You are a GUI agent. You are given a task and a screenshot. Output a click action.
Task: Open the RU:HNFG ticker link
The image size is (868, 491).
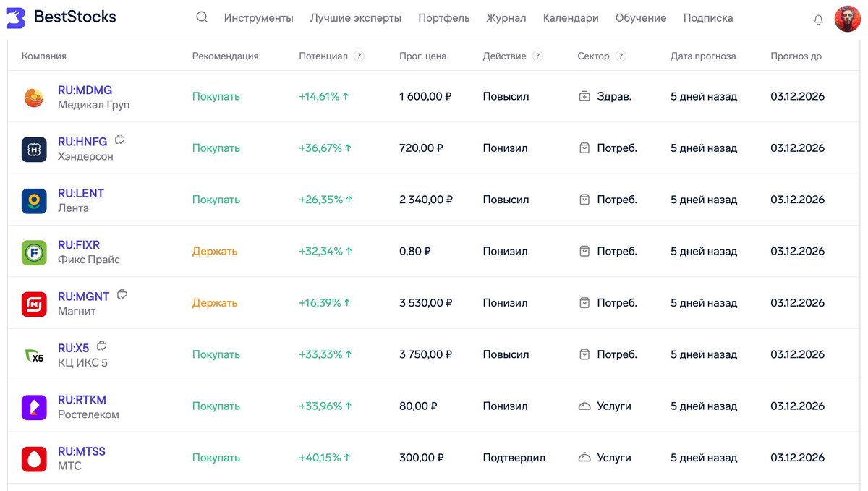[x=82, y=142]
